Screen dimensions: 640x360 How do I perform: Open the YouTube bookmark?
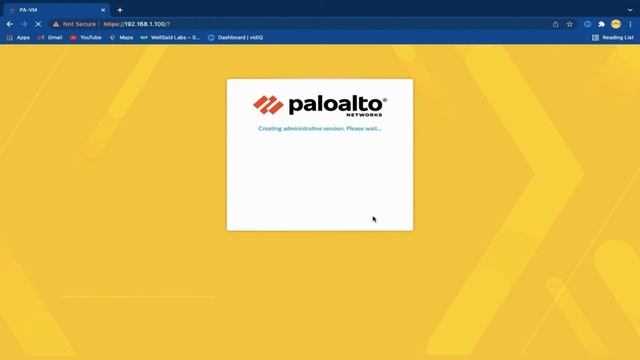[x=86, y=38]
